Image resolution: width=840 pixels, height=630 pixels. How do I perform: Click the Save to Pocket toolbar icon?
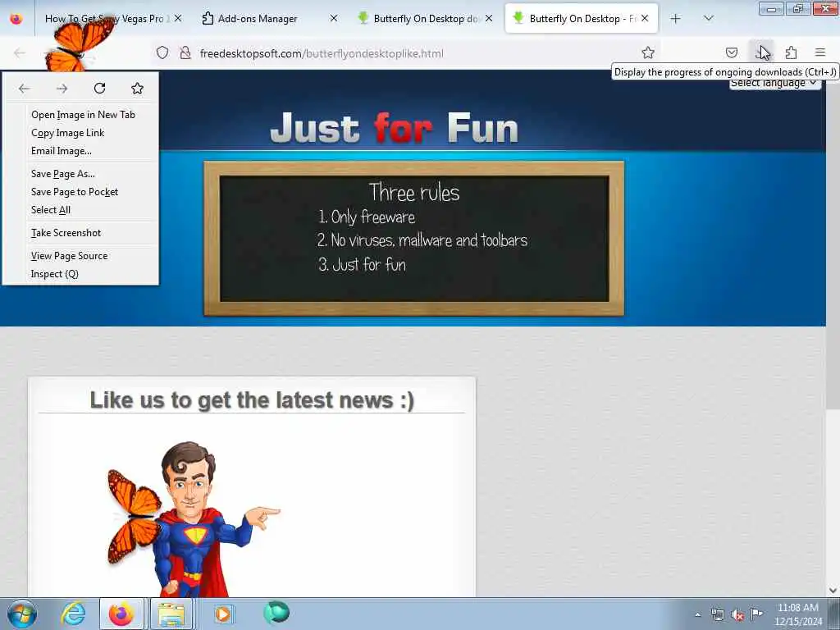pos(732,53)
